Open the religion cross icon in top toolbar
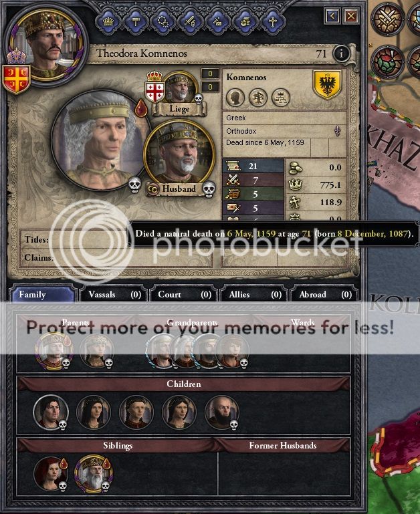Viewport: 420px width, 514px height. 272,21
